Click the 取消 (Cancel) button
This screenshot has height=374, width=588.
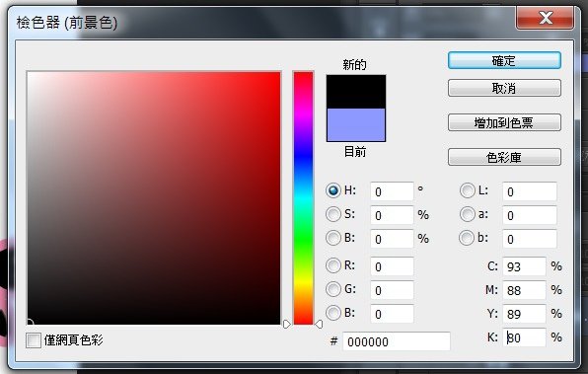[504, 88]
